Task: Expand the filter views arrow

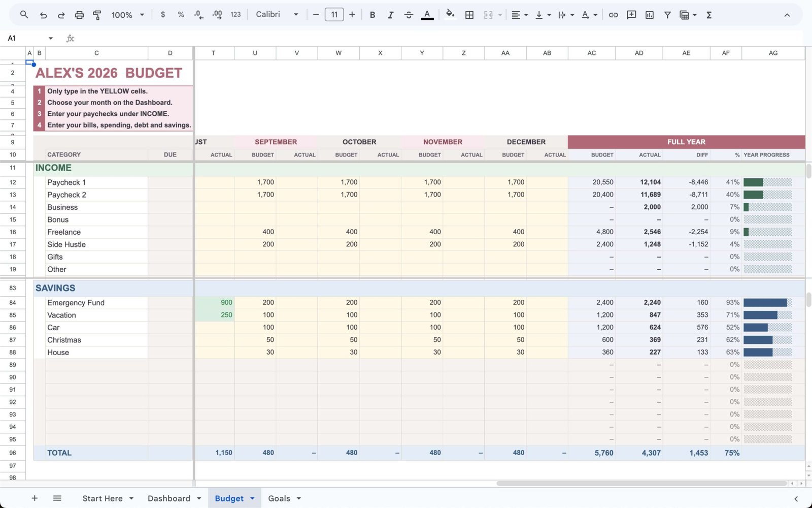Action: pyautogui.click(x=695, y=15)
